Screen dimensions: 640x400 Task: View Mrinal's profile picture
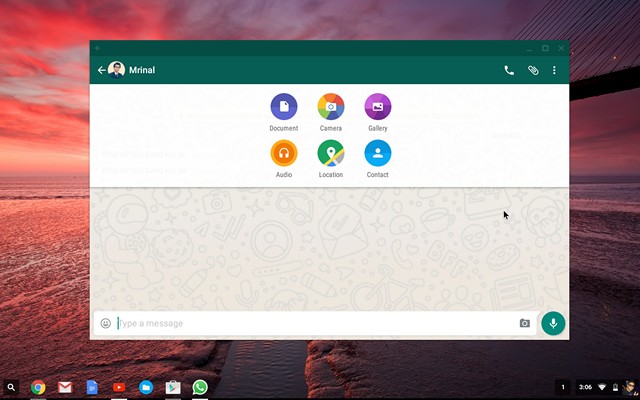116,70
